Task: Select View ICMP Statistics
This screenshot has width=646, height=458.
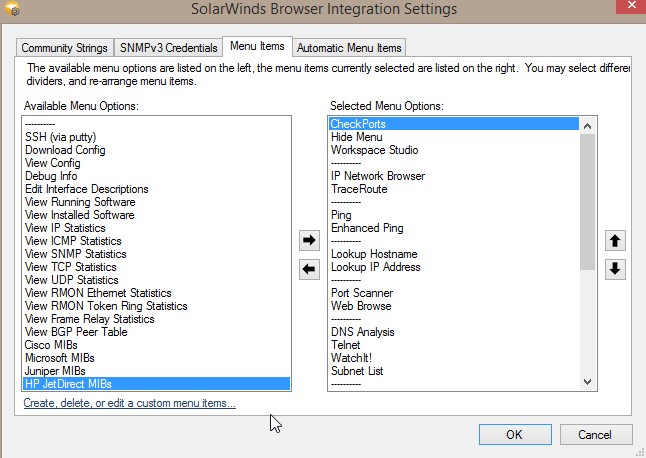Action: click(x=157, y=241)
